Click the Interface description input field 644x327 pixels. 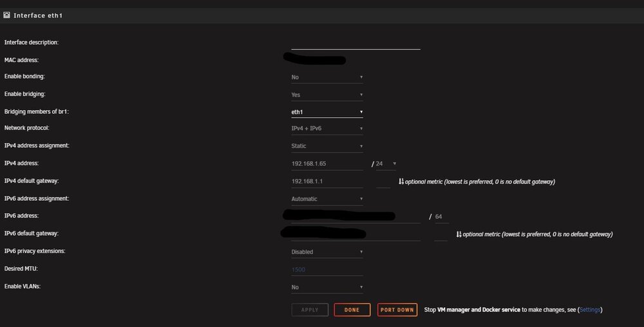(355, 43)
